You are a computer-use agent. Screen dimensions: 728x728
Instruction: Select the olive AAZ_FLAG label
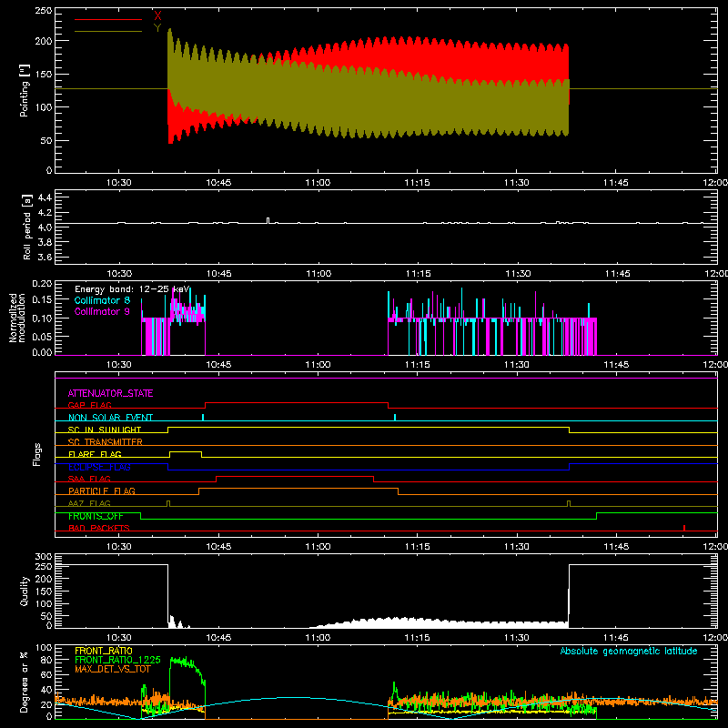tap(89, 503)
